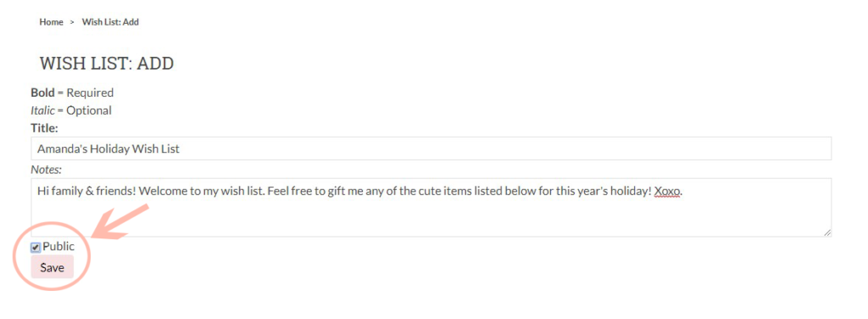Image resolution: width=868 pixels, height=319 pixels.
Task: Click empty space below Notes text
Action: click(431, 219)
